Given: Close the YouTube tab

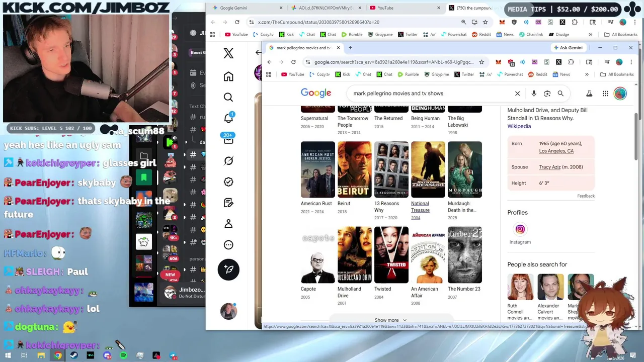Looking at the screenshot, I should 439,8.
